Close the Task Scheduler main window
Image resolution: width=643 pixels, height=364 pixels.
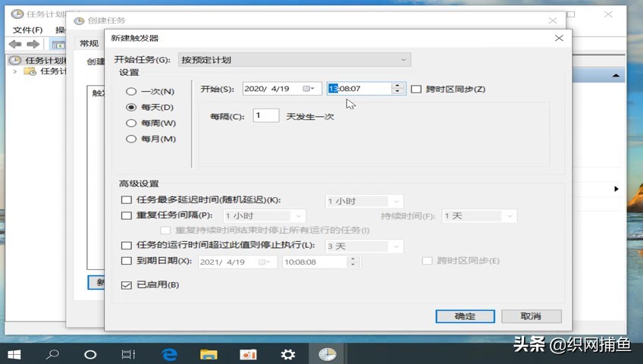[608, 14]
